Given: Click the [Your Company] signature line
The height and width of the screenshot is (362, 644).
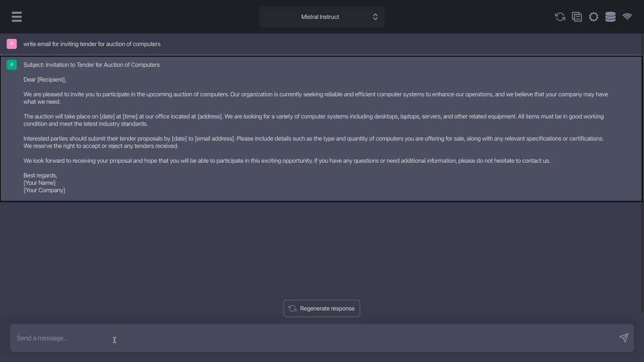Looking at the screenshot, I should [x=44, y=190].
